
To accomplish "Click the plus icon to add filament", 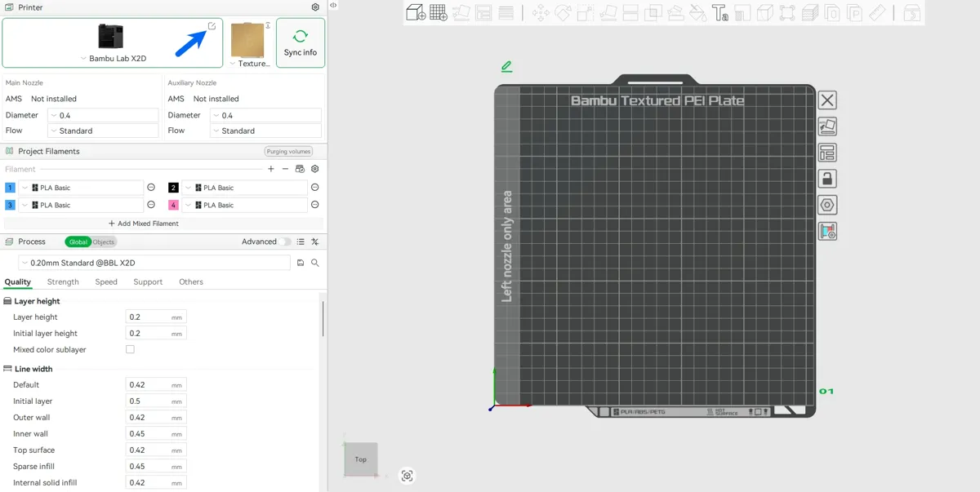I will [x=271, y=169].
